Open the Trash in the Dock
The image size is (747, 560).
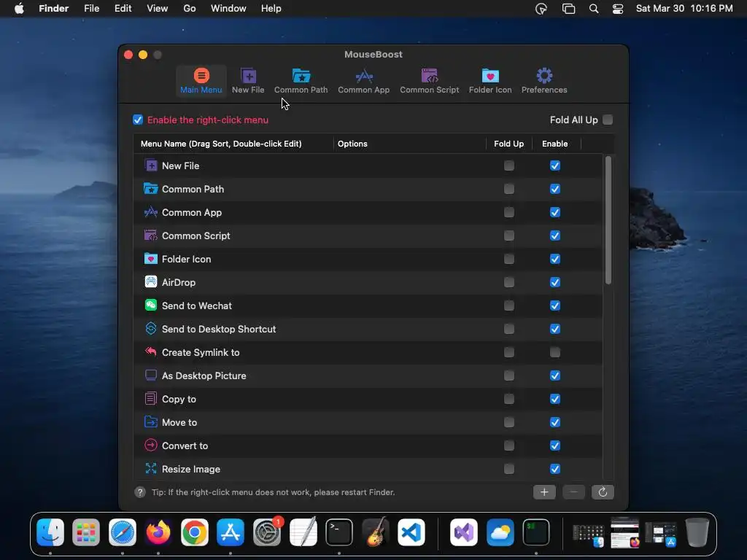(697, 532)
